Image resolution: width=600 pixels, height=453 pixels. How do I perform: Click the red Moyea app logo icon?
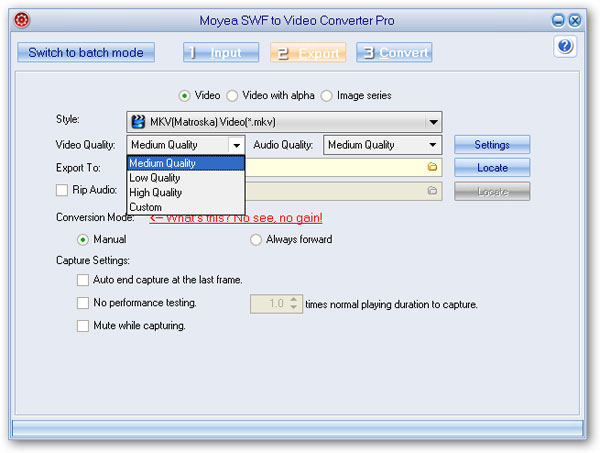pos(22,20)
